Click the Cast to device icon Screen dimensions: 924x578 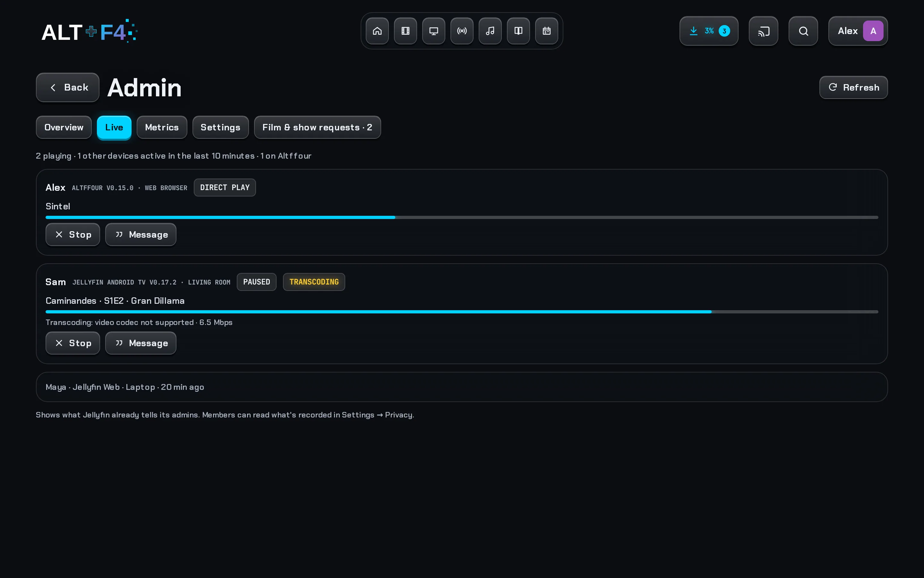point(763,31)
